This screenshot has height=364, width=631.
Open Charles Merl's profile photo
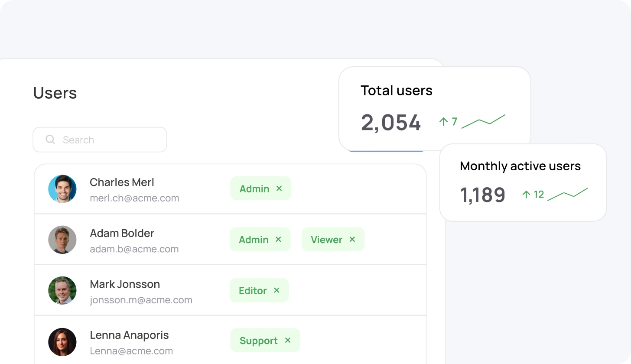point(62,189)
